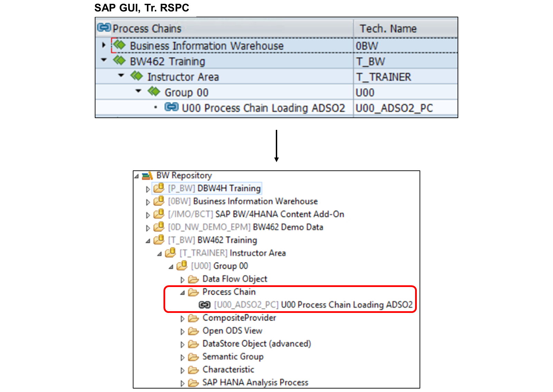Click the Process Chains column header
This screenshot has width=553, height=392.
coord(224,28)
